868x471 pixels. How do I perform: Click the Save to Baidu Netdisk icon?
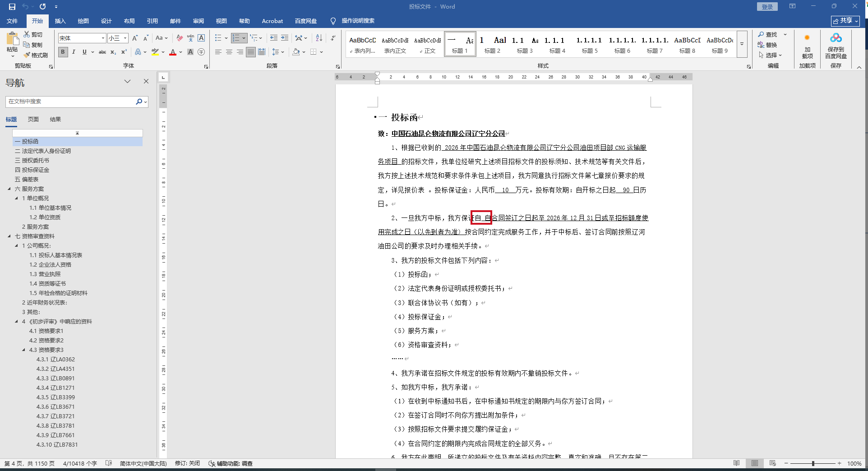click(836, 45)
